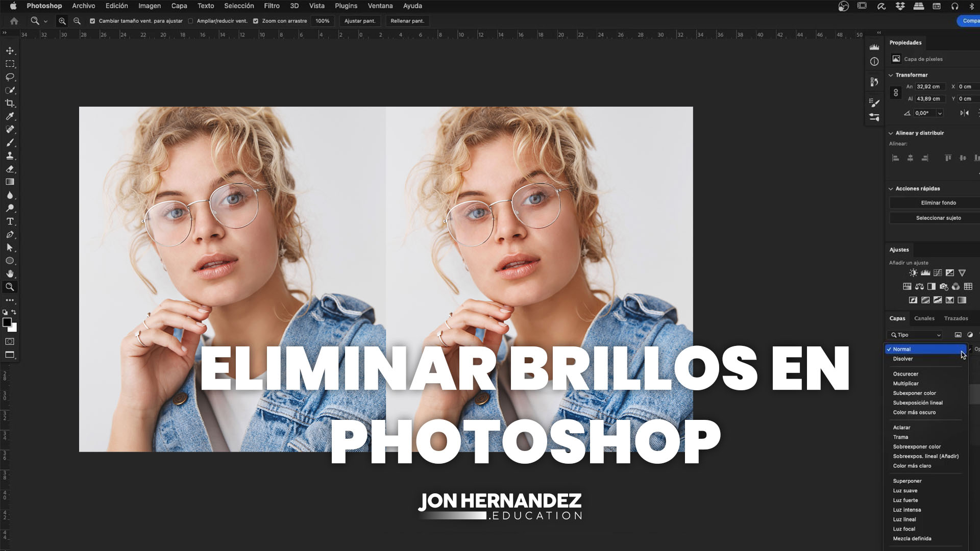The height and width of the screenshot is (551, 980).
Task: Toggle Zoom con arrastre checkbox
Action: [256, 21]
